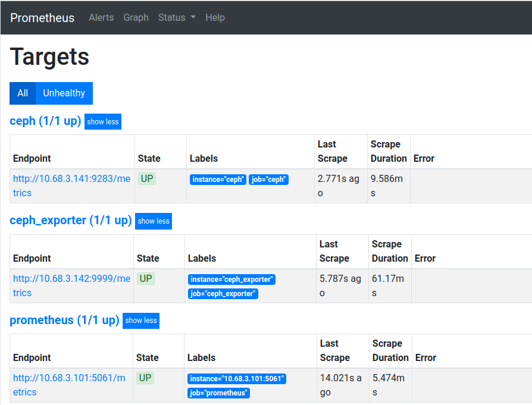Collapse the ceph target group
Viewport: 532px width, 405px height.
103,122
